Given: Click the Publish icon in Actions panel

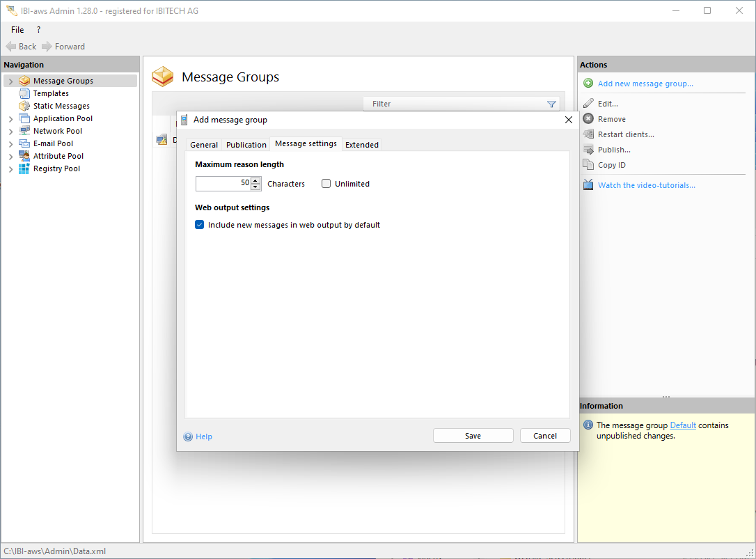Looking at the screenshot, I should point(588,150).
